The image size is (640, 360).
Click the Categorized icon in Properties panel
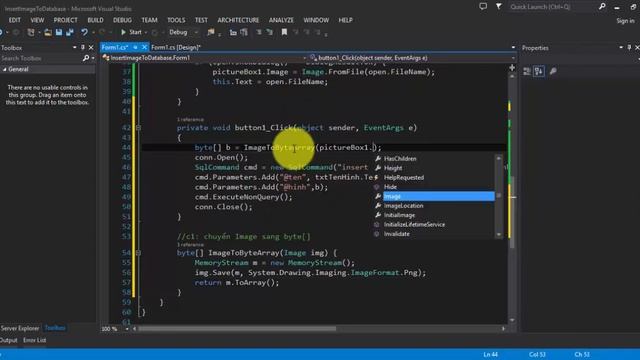[x=527, y=71]
